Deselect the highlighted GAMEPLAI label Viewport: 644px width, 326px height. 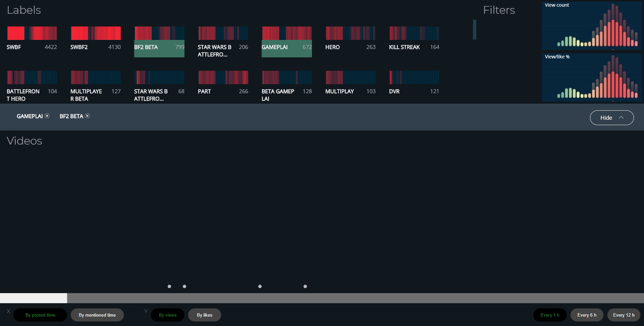coord(287,49)
